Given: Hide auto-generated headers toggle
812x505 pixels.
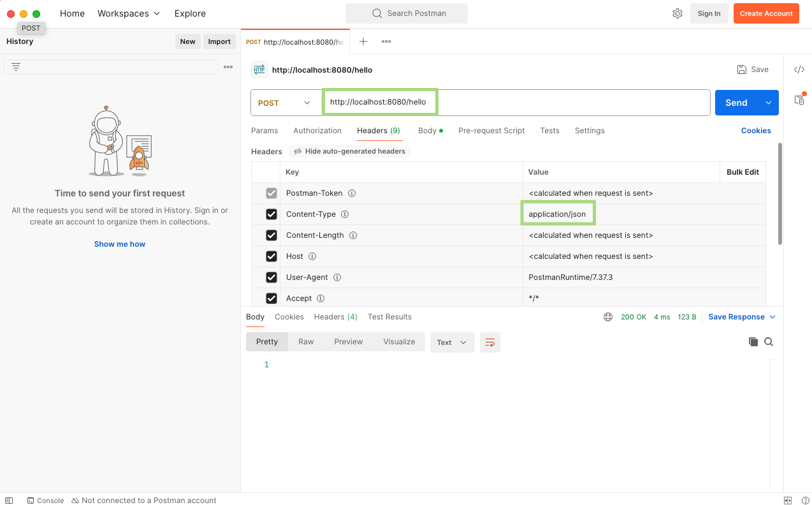Looking at the screenshot, I should pos(349,151).
